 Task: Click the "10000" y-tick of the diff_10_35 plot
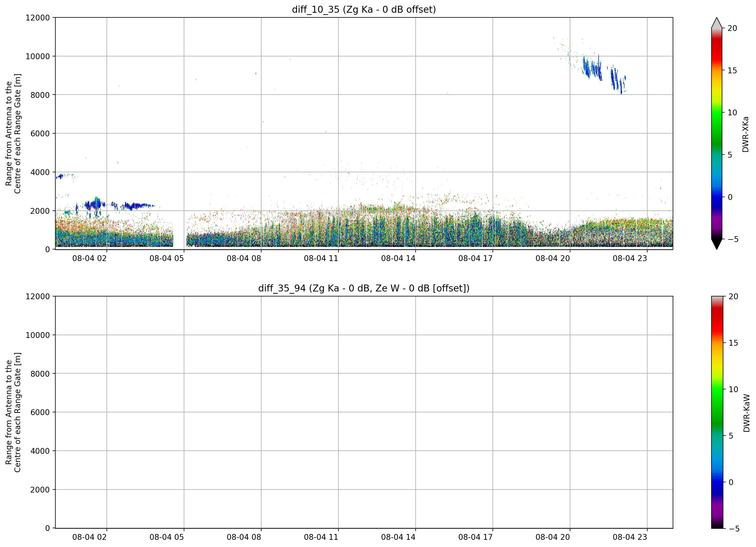[x=38, y=56]
